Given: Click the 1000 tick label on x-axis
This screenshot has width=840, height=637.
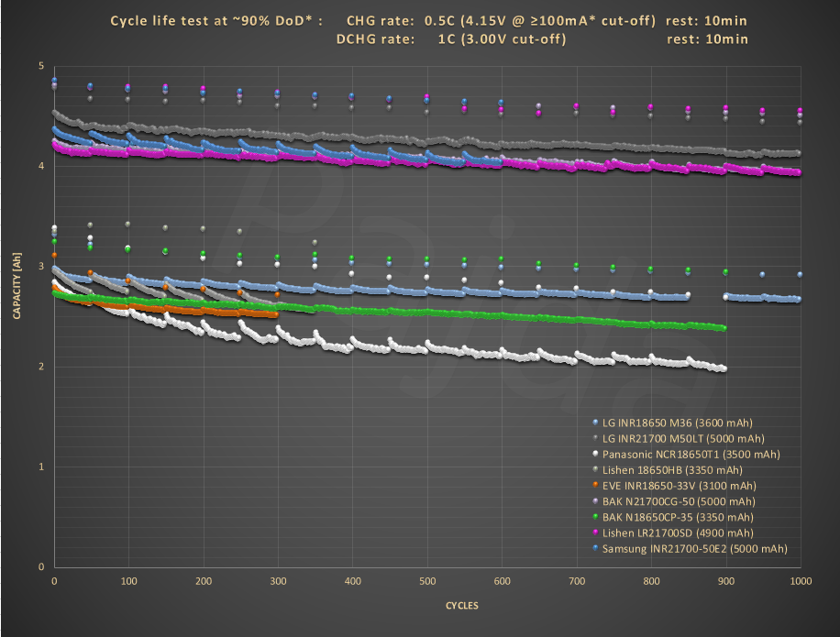Looking at the screenshot, I should pyautogui.click(x=800, y=581).
